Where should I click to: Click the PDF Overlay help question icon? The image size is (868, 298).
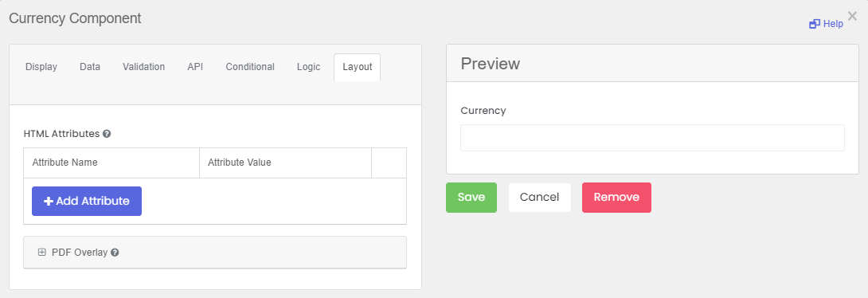pyautogui.click(x=115, y=252)
